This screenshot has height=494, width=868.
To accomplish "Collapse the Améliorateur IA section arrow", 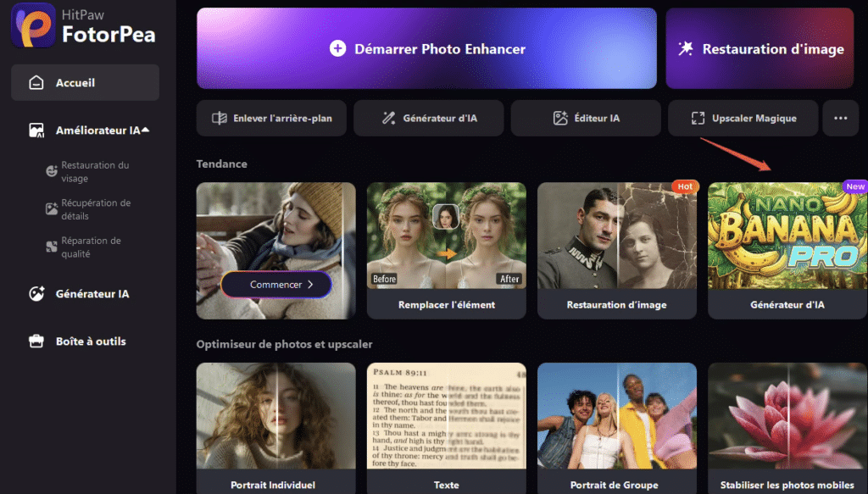I will click(x=146, y=130).
